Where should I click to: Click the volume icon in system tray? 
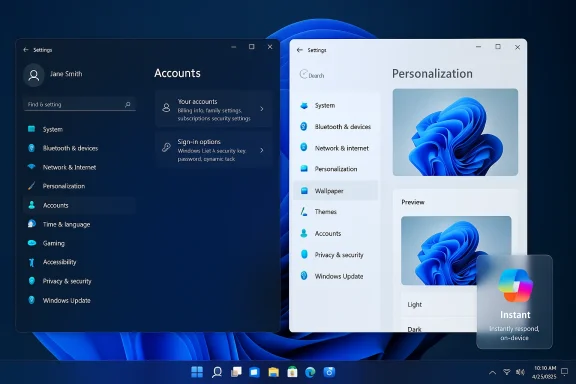(x=520, y=372)
